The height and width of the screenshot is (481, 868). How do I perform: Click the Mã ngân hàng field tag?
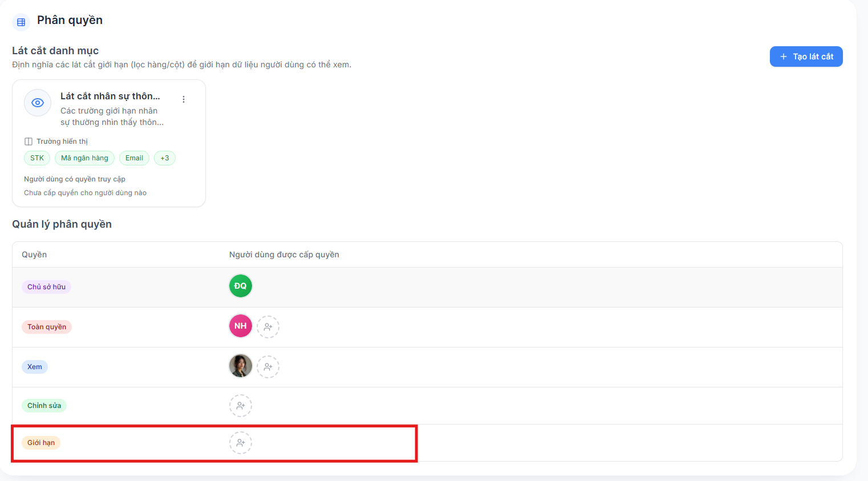point(84,158)
